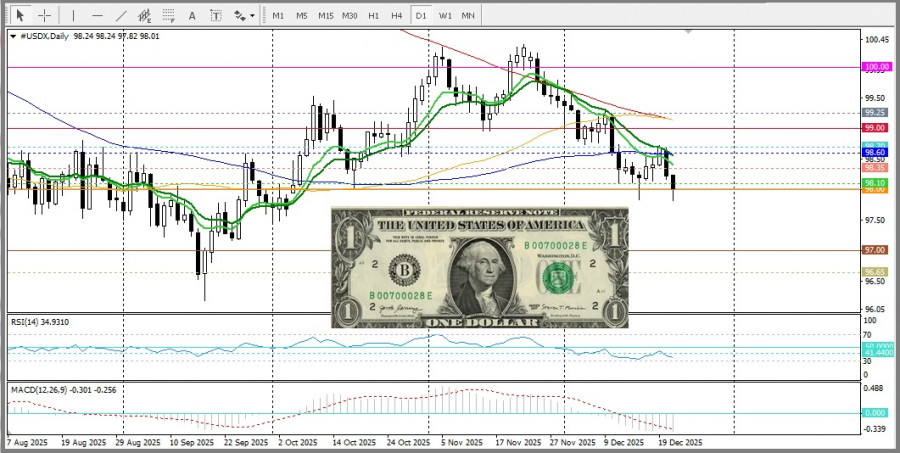Draw a vertical line
The width and height of the screenshot is (900, 453).
[72, 15]
